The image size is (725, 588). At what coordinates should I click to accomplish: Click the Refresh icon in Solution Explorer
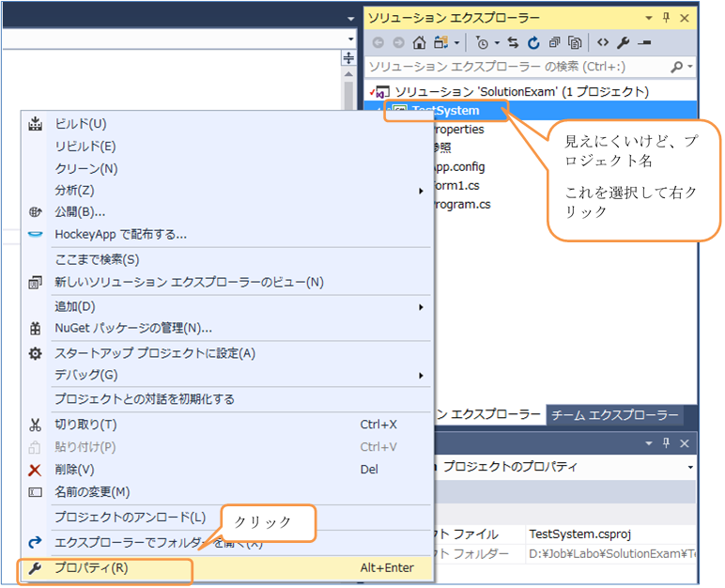click(533, 43)
